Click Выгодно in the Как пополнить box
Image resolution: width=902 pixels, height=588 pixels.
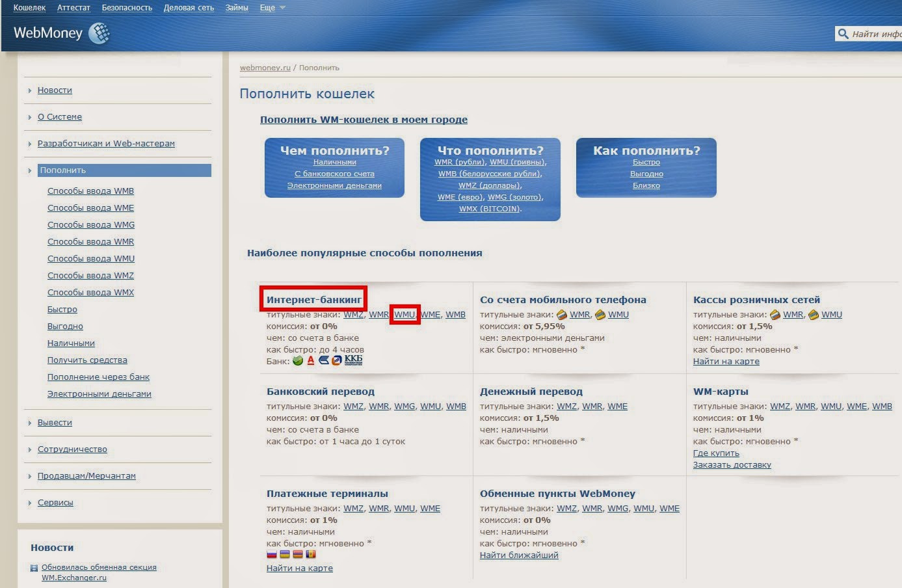(x=646, y=174)
